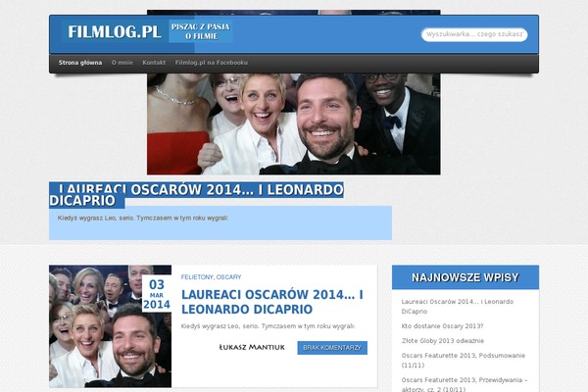This screenshot has height=392, width=588.
Task: Open sidebar link 'Laureaci Oscarów 2014... i Leonardo DiCaprio'
Action: click(x=458, y=307)
